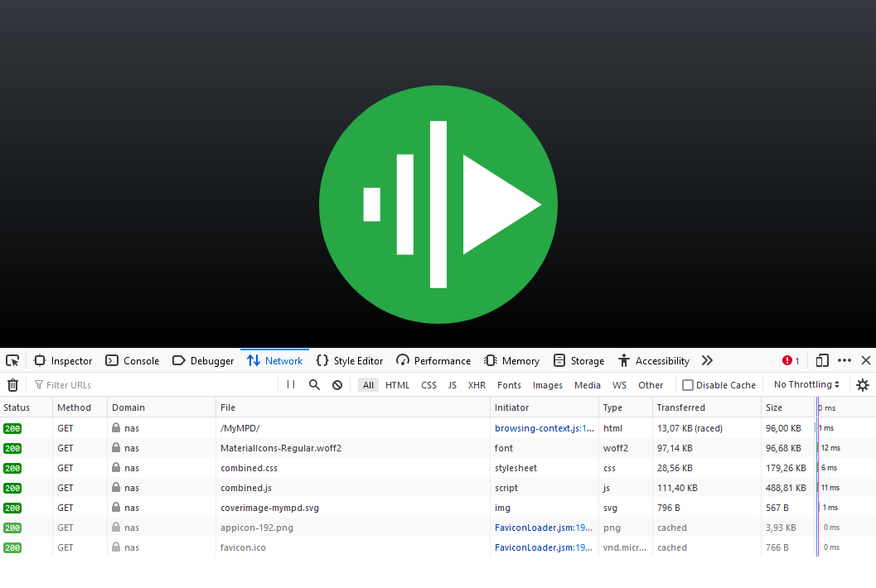Focus the Filter URLs field
This screenshot has height=588, width=876.
[x=153, y=385]
